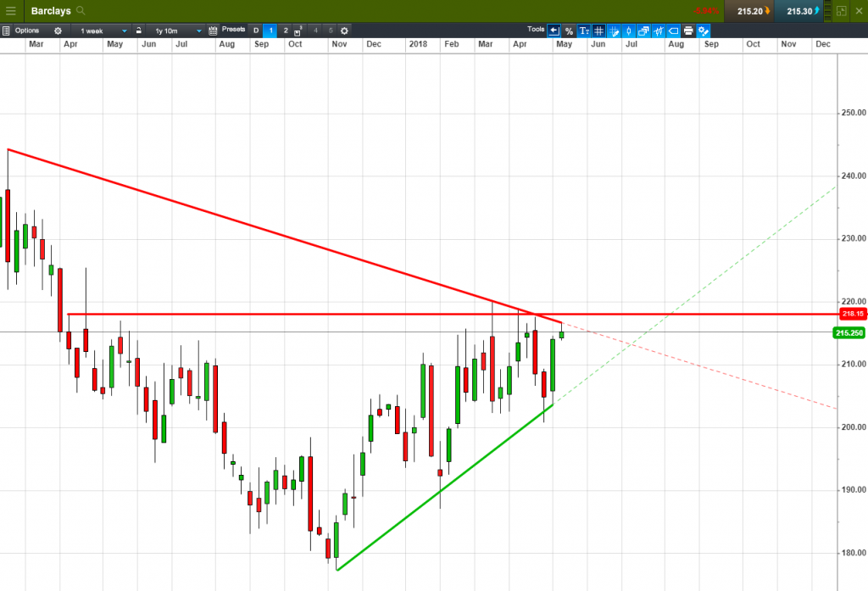Screen dimensions: 868x591
Task: Select the grid drawing pencil tool
Action: 614,31
